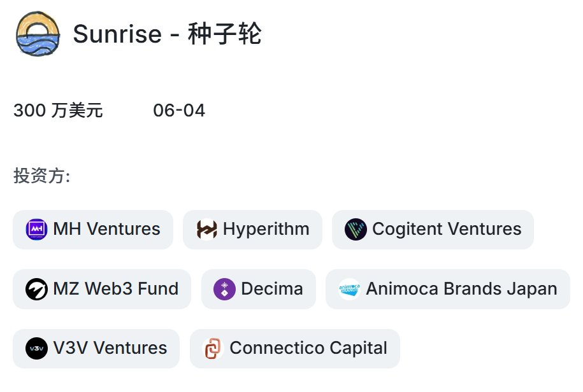Open the Hyperithm investor name

click(266, 228)
